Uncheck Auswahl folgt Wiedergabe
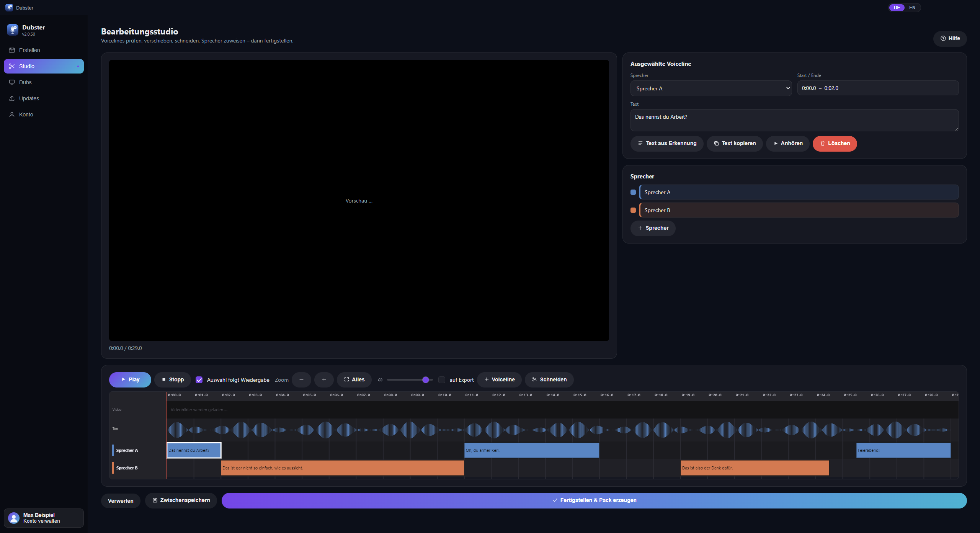This screenshot has width=980, height=533. pos(199,380)
